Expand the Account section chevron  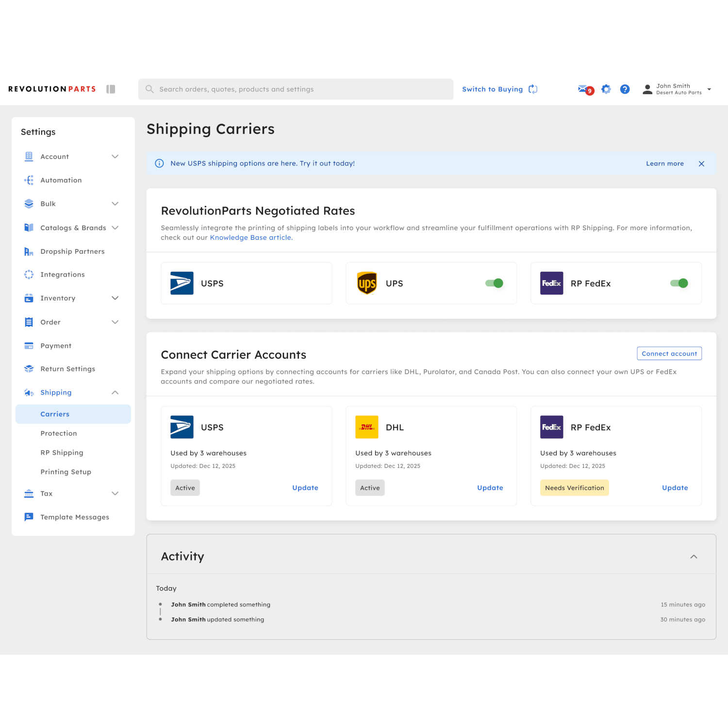pyautogui.click(x=115, y=156)
